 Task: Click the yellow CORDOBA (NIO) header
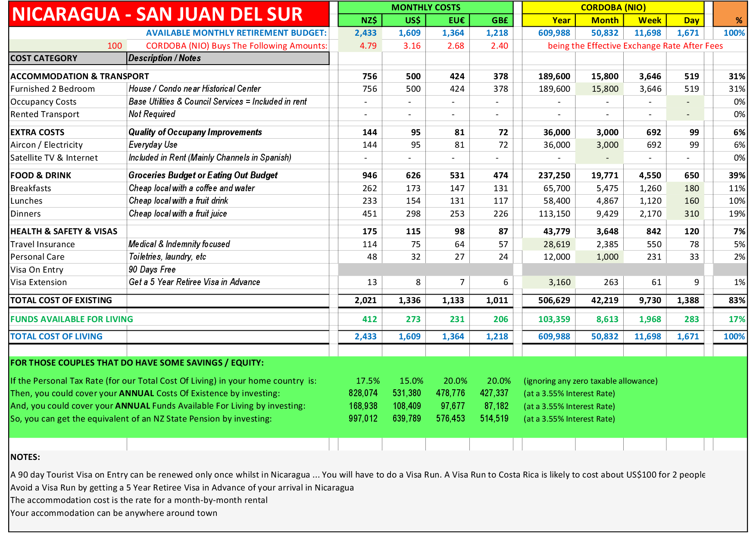612,7
